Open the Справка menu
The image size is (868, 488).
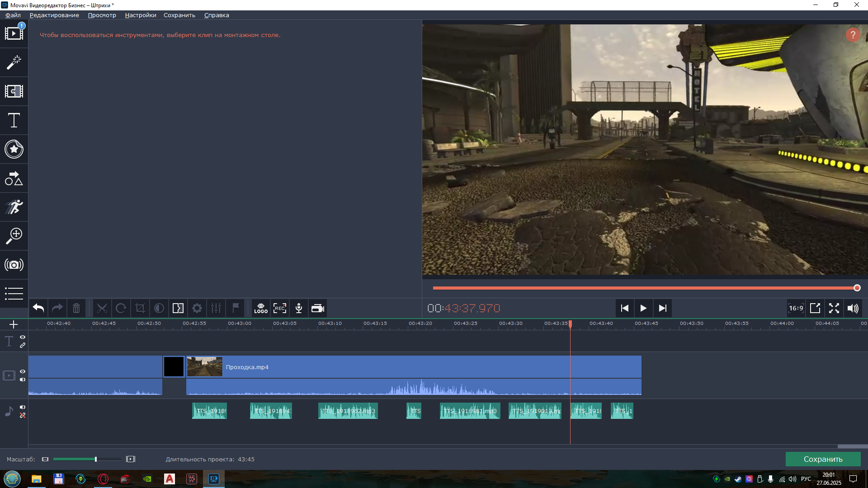(x=217, y=15)
